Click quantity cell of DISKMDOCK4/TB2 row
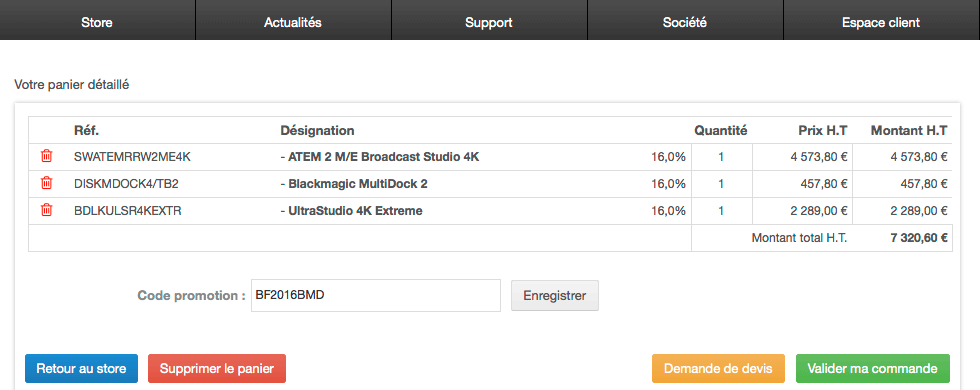Image resolution: width=980 pixels, height=390 pixels. click(x=722, y=184)
